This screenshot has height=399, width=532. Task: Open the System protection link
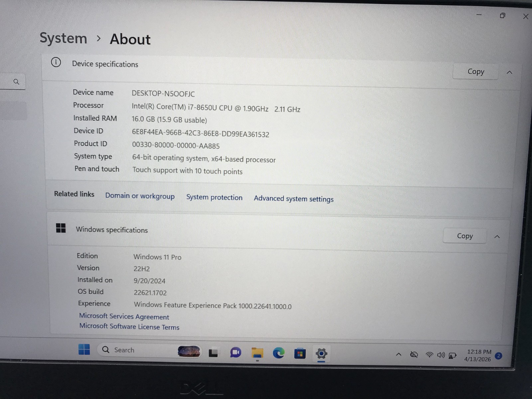[214, 197]
